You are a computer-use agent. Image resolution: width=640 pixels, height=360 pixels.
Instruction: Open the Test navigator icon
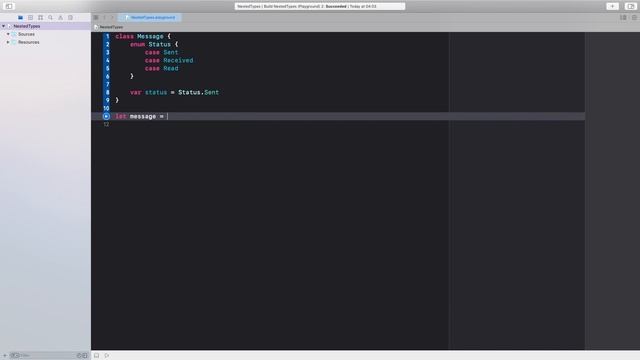[70, 18]
